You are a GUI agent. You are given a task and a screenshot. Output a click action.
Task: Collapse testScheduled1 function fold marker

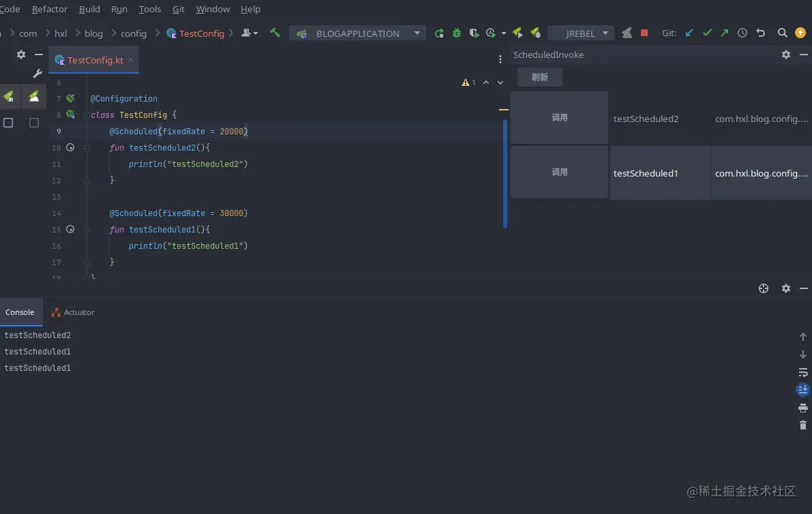coord(87,229)
